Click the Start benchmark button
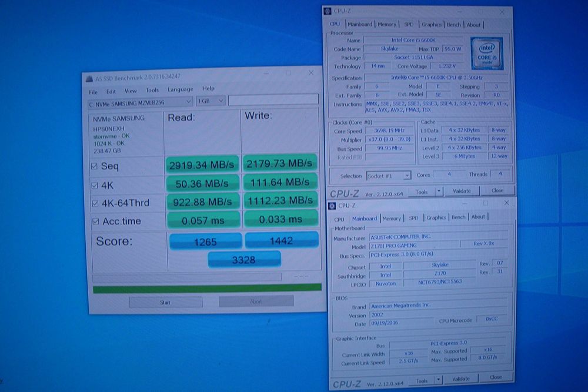The height and width of the screenshot is (392, 588). point(166,302)
